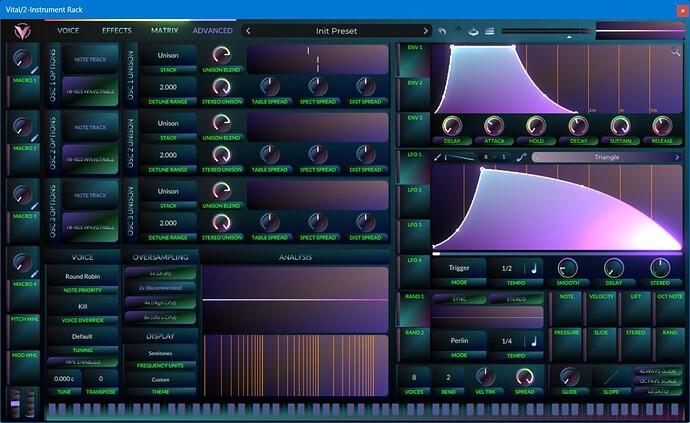Viewport: 690px width, 423px height.
Task: Click the Pressure modulation source
Action: click(566, 345)
